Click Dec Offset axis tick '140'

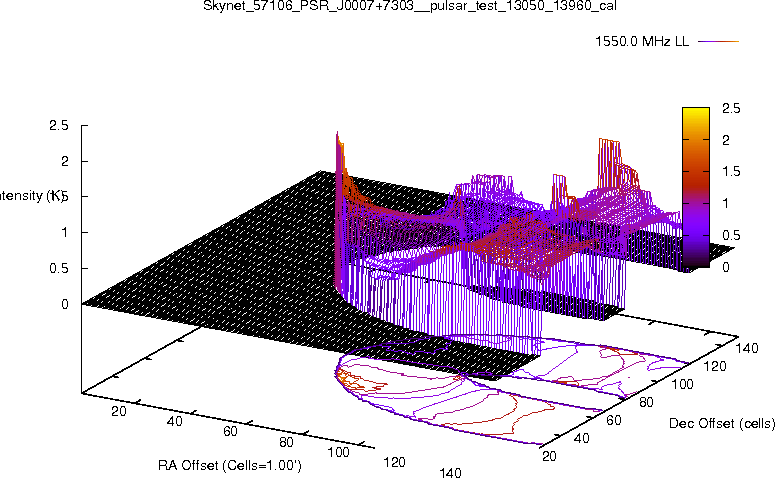pyautogui.click(x=747, y=348)
